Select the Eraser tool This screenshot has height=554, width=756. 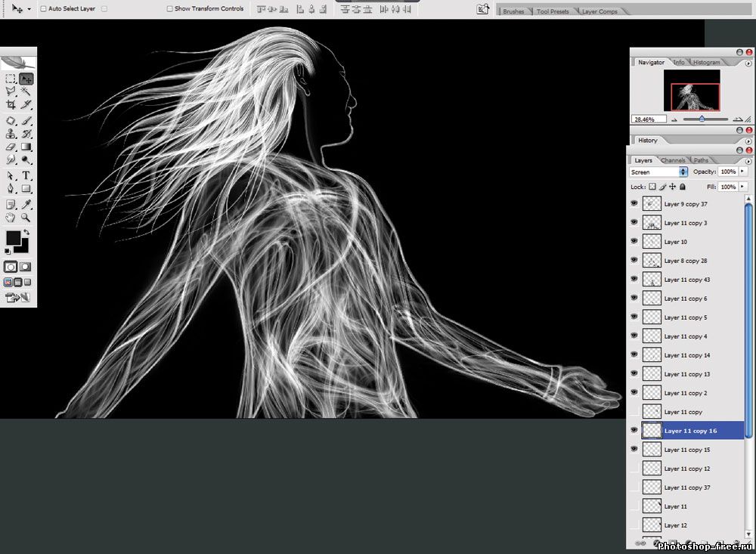[x=11, y=147]
